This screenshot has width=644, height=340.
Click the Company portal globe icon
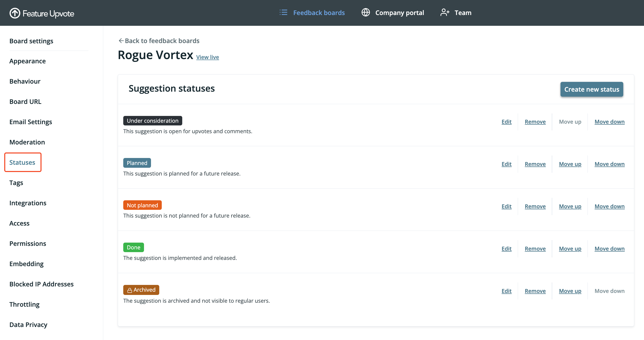[x=365, y=13]
